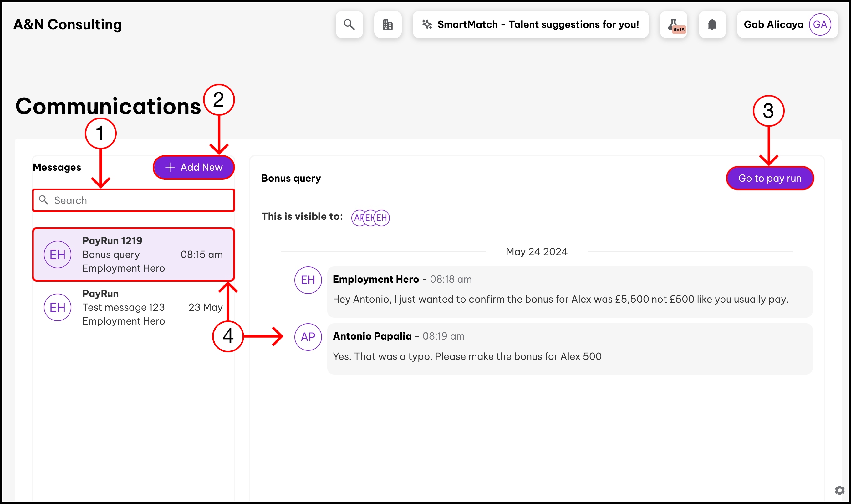Open the BETA flask icon
The image size is (851, 504).
(673, 24)
